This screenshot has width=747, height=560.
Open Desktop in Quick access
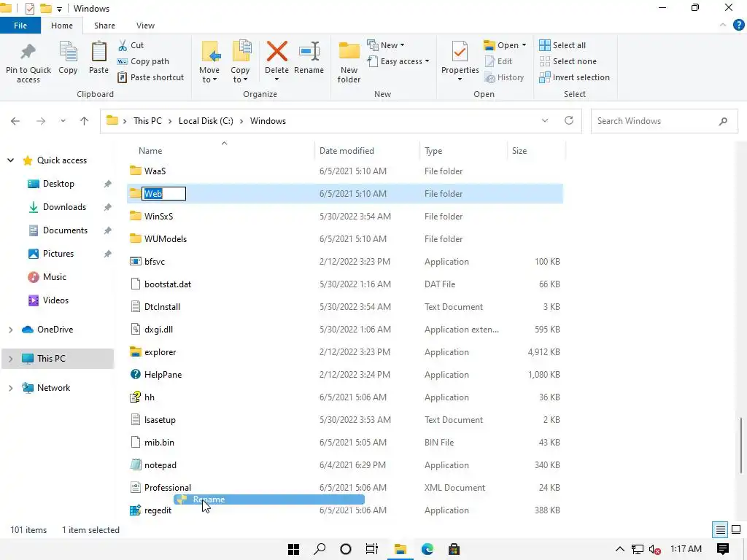[x=58, y=184]
